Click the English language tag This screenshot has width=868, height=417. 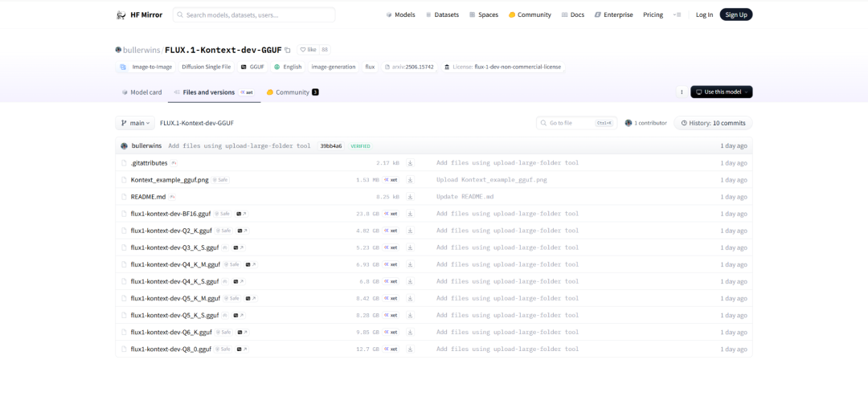tap(288, 67)
